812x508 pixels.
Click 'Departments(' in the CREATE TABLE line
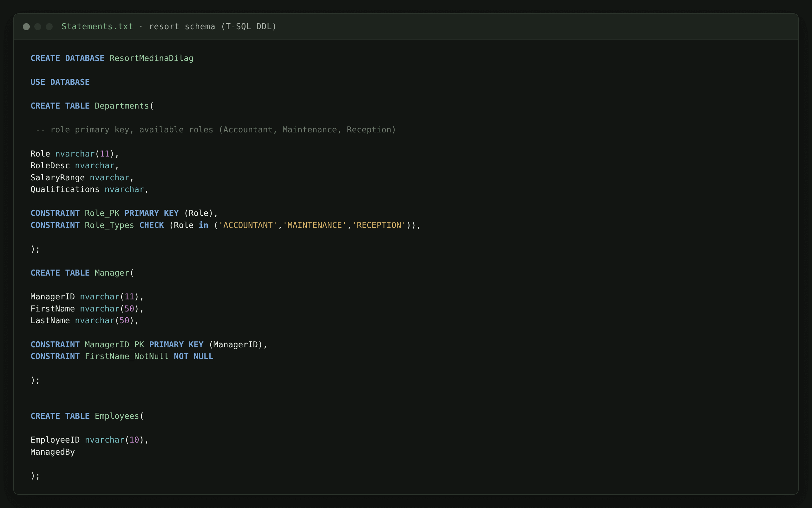click(124, 106)
